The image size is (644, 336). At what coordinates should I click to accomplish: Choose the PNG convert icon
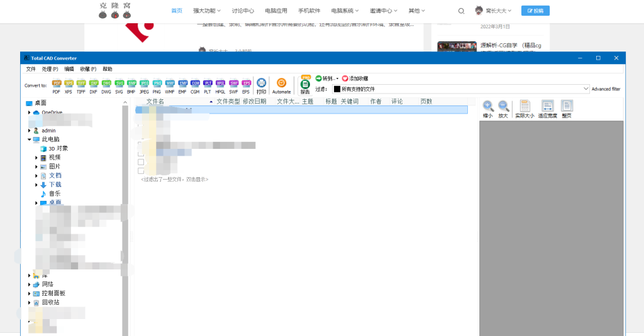point(157,86)
